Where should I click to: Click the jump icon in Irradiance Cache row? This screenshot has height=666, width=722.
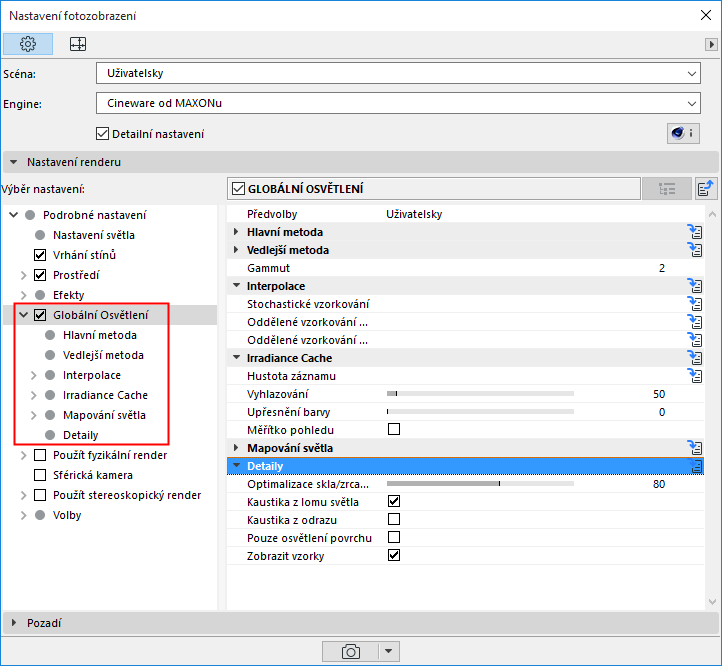coord(695,358)
